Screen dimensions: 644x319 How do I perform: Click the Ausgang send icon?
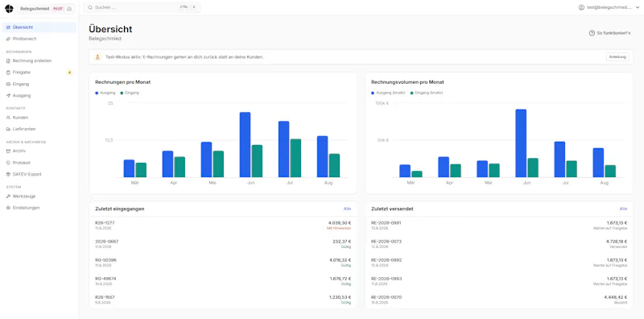9,95
